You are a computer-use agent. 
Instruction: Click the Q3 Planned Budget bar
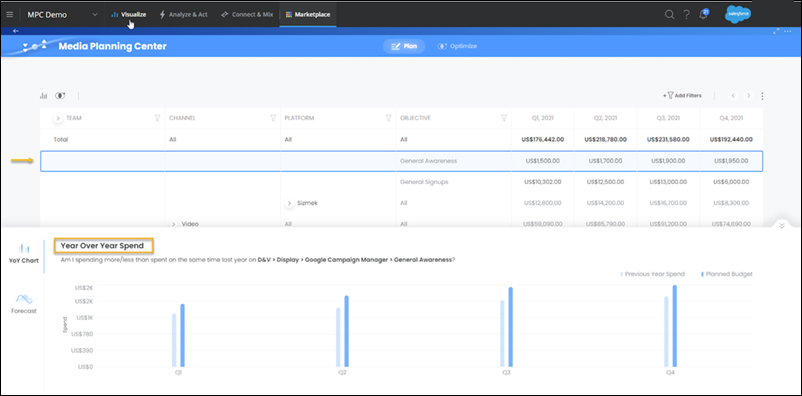510,327
